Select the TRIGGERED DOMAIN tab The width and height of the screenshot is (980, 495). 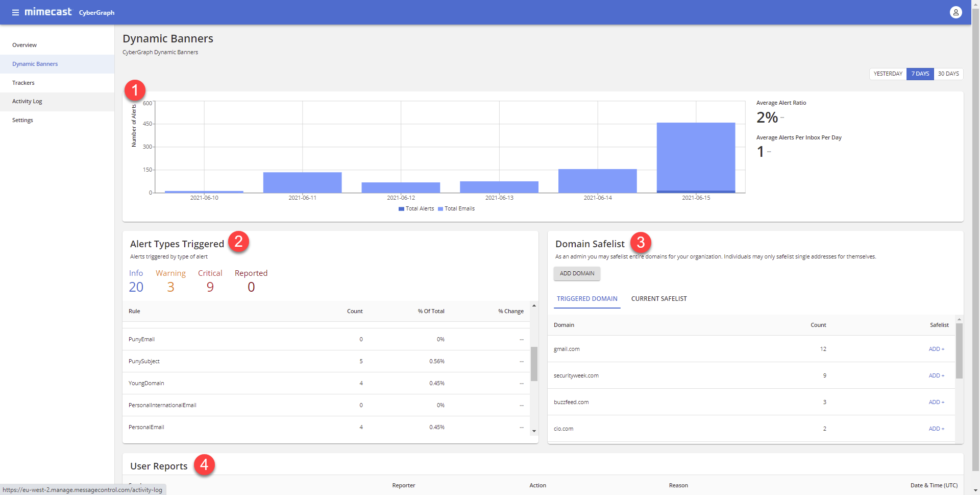coord(587,299)
